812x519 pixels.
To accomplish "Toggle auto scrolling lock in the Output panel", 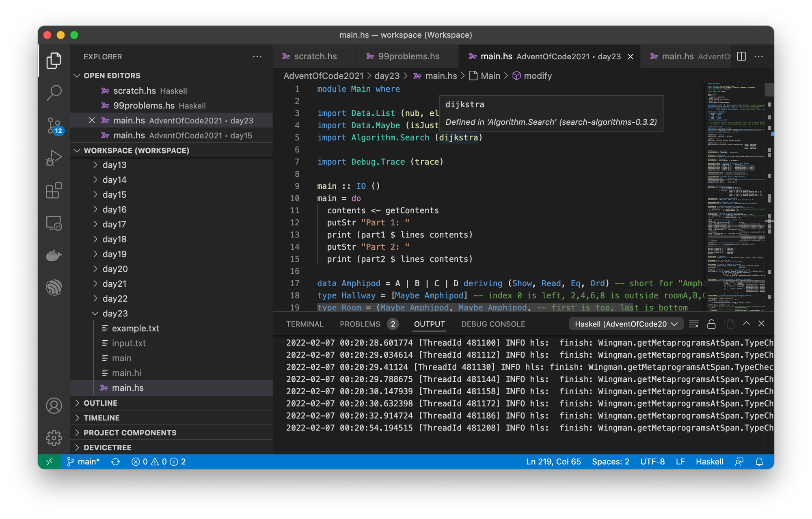I will tap(711, 324).
